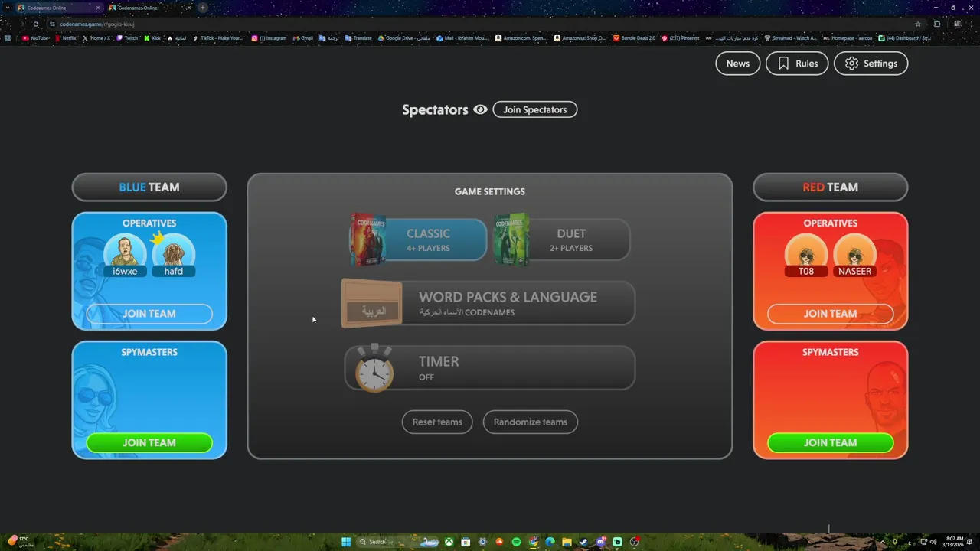Screen dimensions: 980x551
Task: Open OBS Studio from taskbar
Action: tap(634, 542)
